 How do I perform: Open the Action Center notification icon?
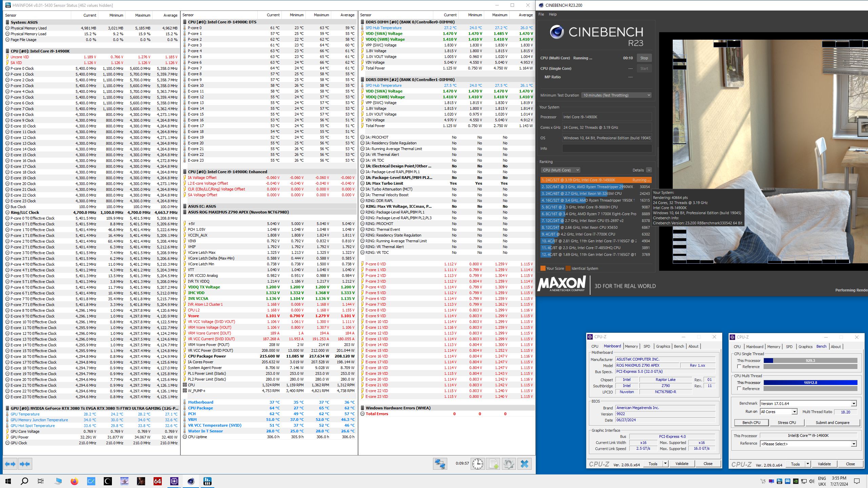pyautogui.click(x=857, y=481)
